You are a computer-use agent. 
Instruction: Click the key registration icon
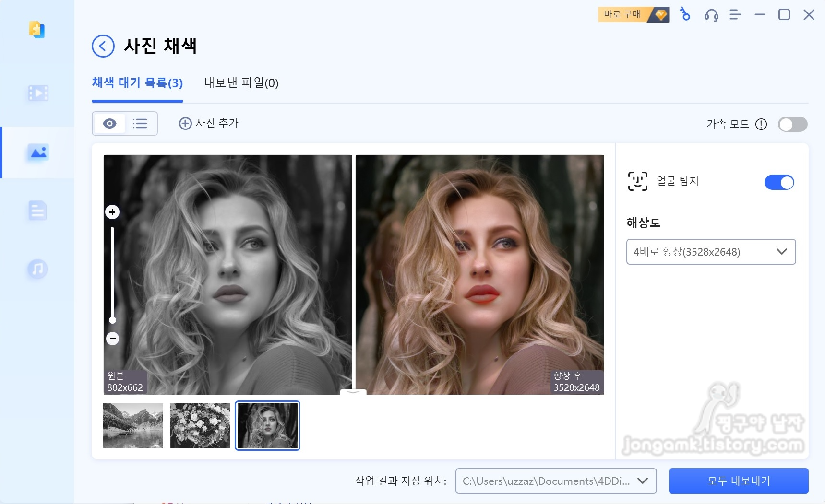click(x=685, y=14)
